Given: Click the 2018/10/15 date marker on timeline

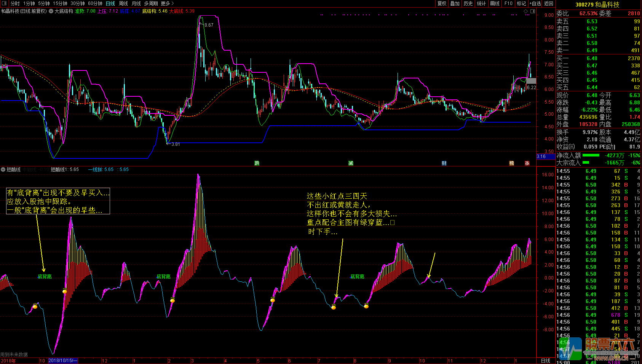Looking at the screenshot, I should (x=63, y=361).
